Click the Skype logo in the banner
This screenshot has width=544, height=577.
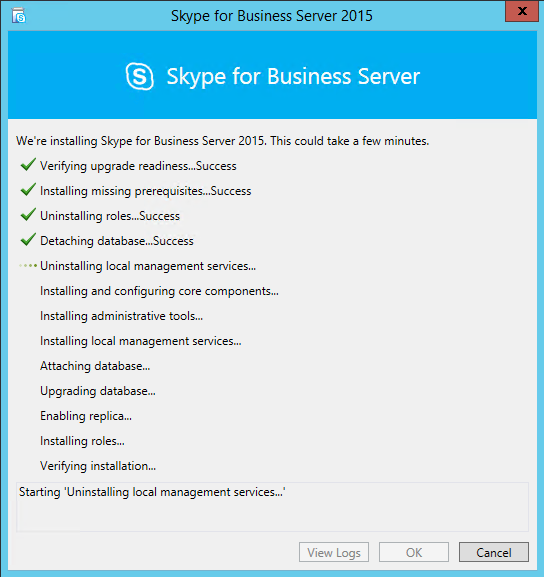(139, 76)
